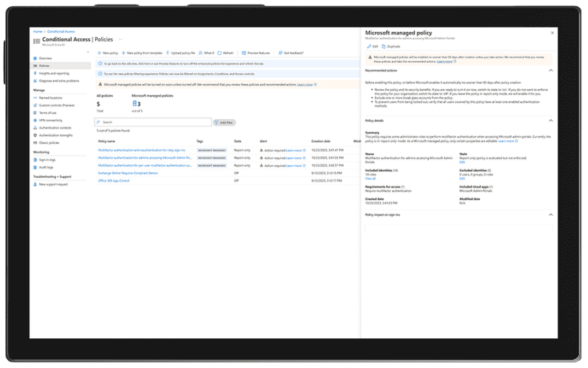Click Edit under Excluded identities
588x368 pixels.
(x=462, y=179)
